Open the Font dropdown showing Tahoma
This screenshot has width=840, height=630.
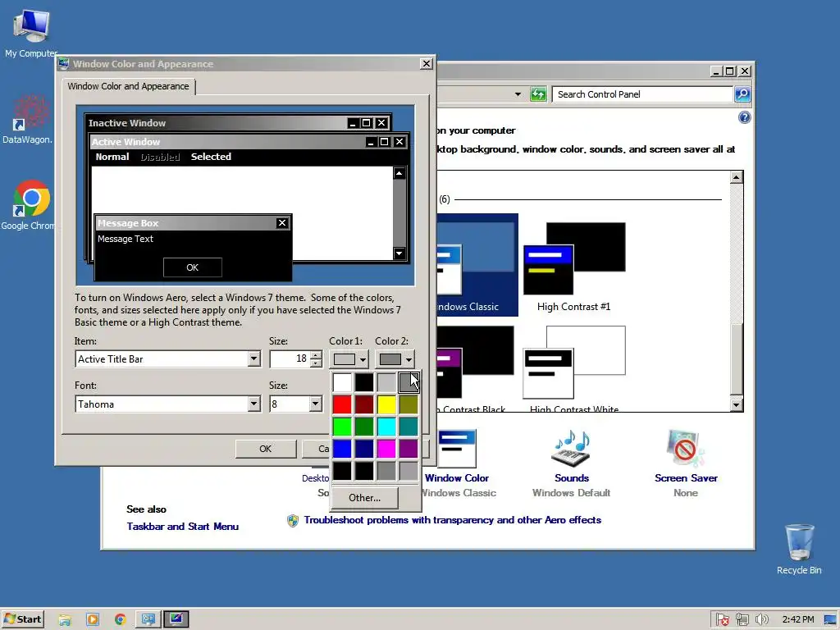pos(254,404)
